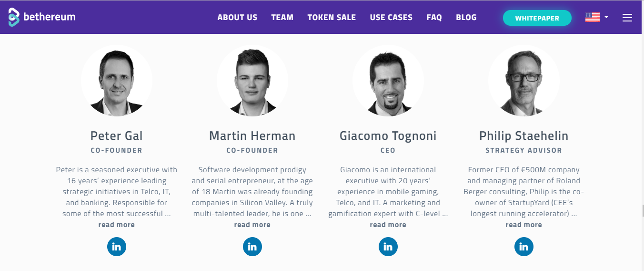The height and width of the screenshot is (271, 644).
Task: Expand the language dropdown arrow
Action: [x=606, y=17]
